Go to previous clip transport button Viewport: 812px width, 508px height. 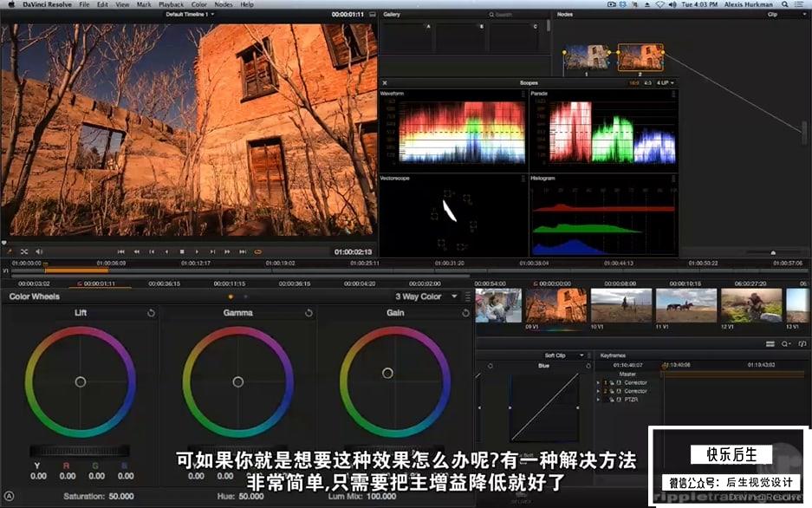(152, 251)
